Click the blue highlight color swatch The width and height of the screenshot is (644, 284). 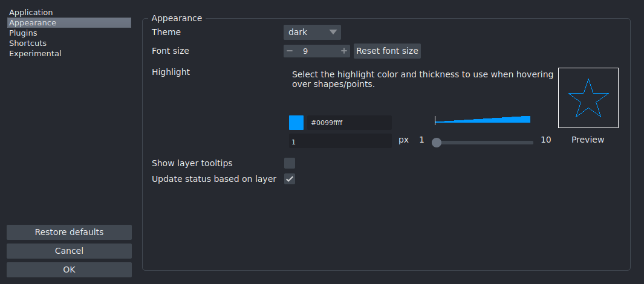296,123
